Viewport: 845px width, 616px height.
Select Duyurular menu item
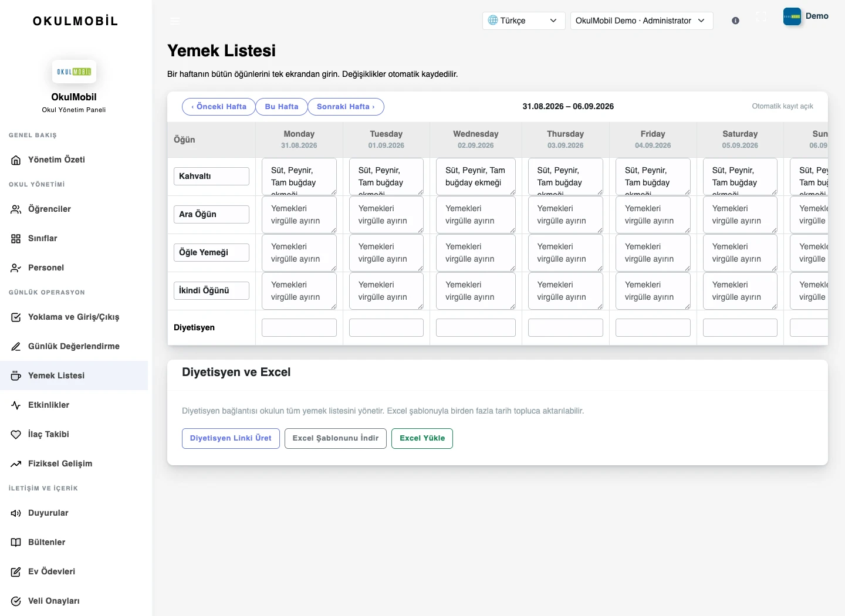click(74, 513)
